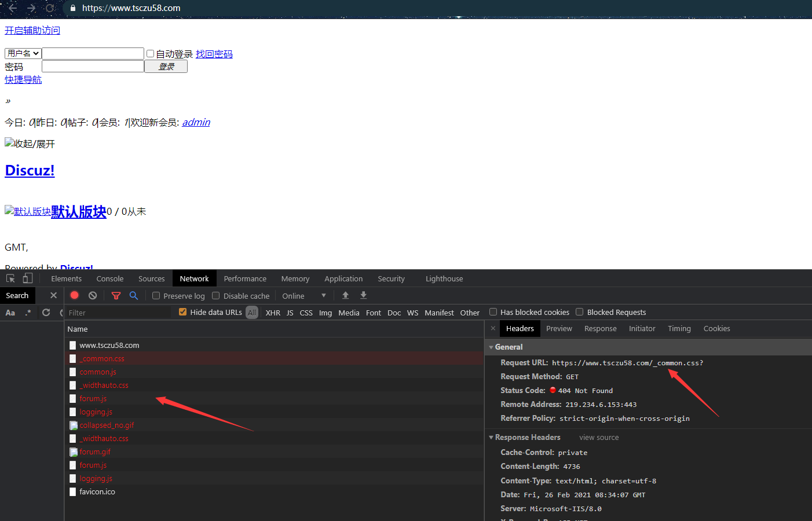
Task: Click the network Filter input field
Action: pyautogui.click(x=118, y=313)
